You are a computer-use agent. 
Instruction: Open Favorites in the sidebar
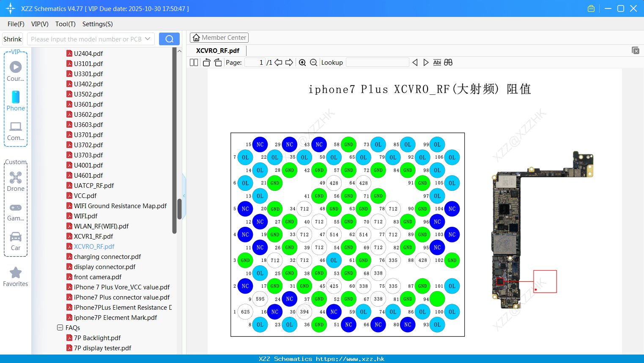point(16,277)
